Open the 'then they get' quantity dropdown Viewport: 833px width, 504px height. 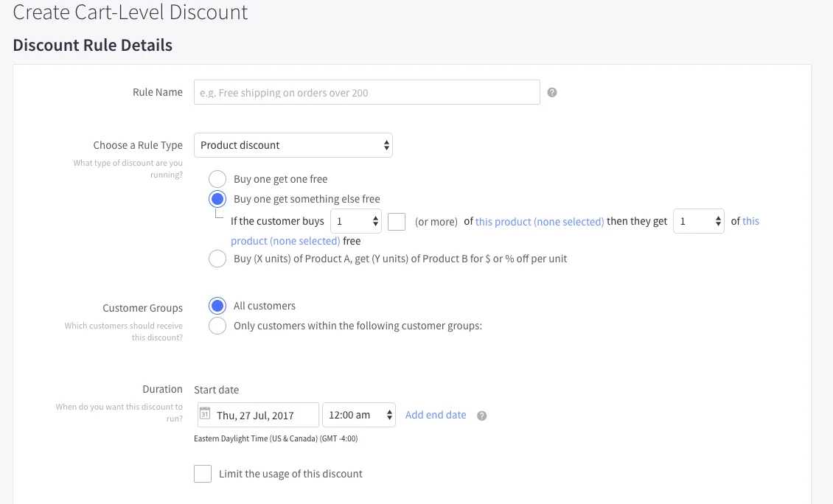[699, 221]
